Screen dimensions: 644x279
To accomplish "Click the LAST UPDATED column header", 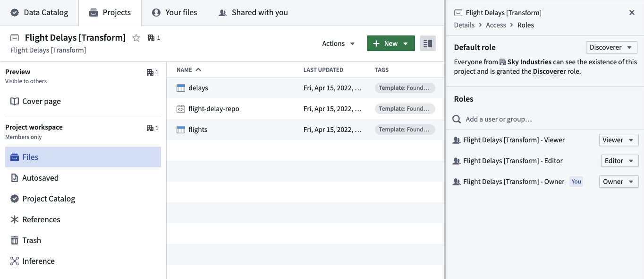I will pyautogui.click(x=323, y=70).
